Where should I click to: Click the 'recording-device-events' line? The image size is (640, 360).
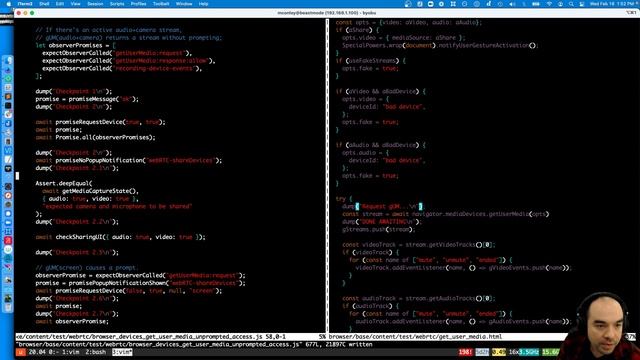[122, 69]
